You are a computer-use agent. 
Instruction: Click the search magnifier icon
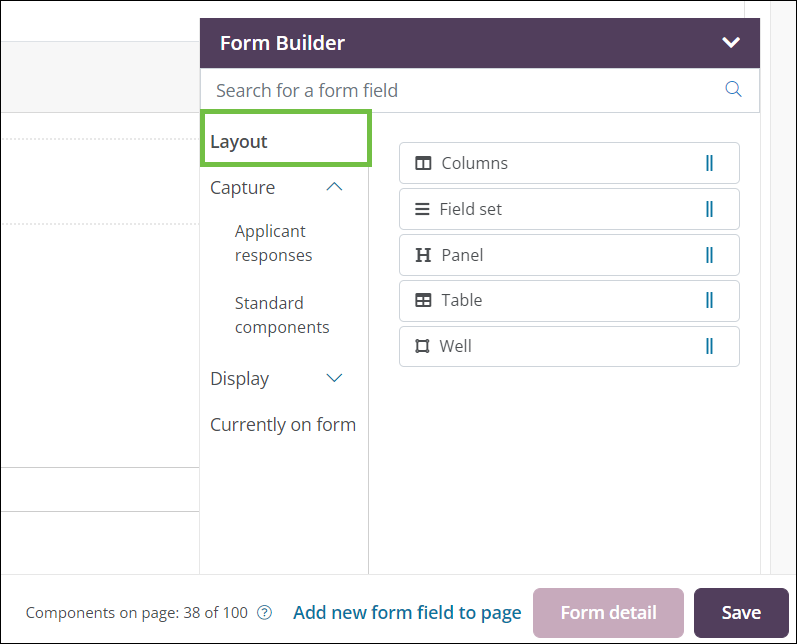[733, 90]
